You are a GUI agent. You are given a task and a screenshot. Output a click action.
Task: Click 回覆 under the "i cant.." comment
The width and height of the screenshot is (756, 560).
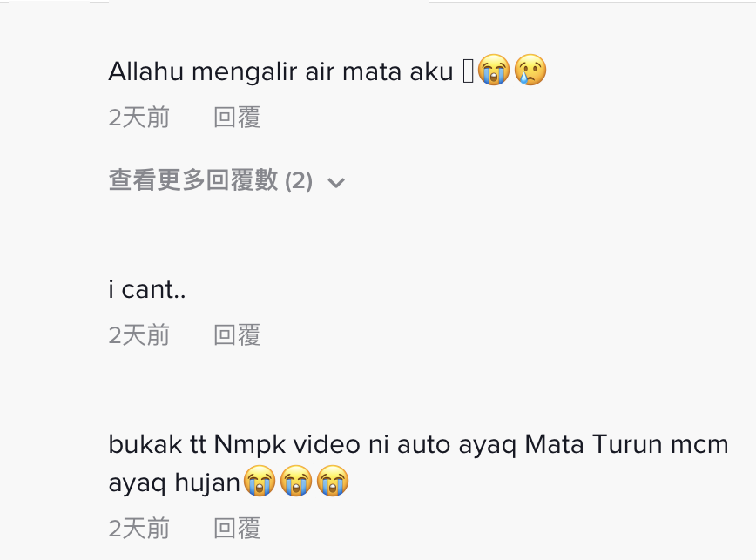237,335
